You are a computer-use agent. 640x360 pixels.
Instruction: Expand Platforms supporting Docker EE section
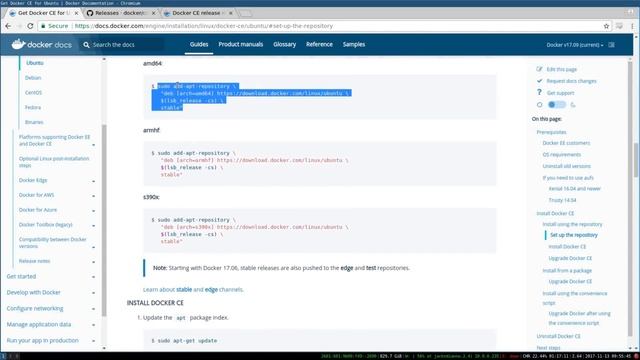point(93,145)
